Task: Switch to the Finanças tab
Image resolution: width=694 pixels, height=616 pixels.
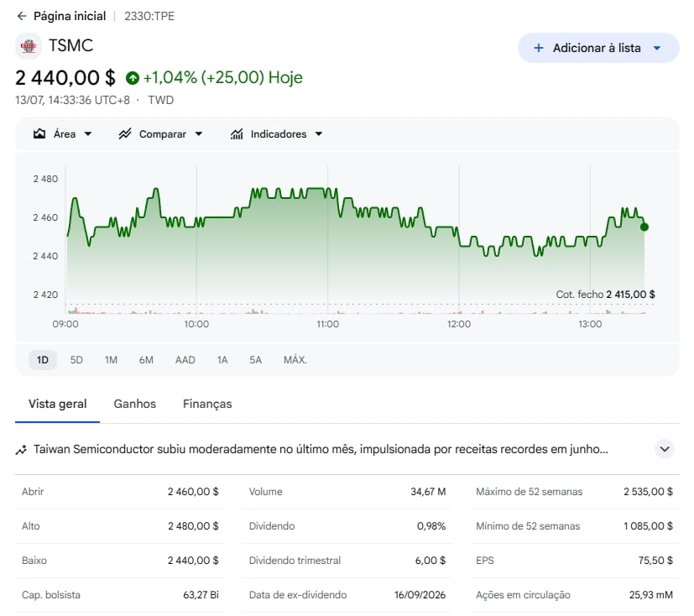Action: [207, 404]
